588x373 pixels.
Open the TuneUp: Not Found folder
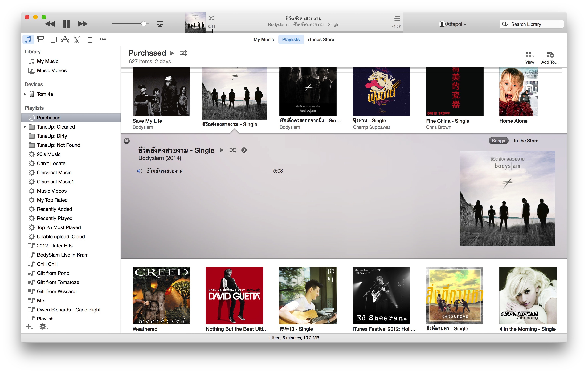click(71, 145)
